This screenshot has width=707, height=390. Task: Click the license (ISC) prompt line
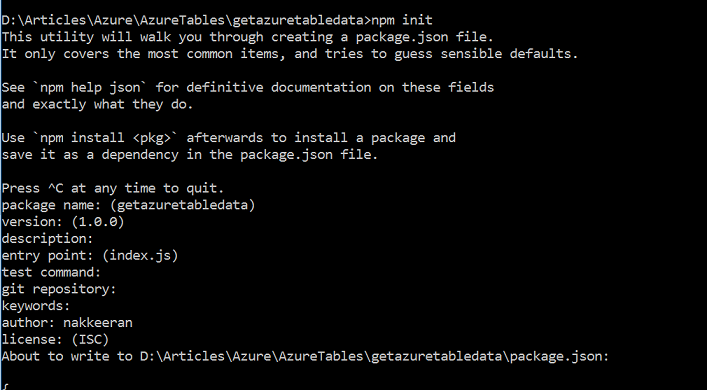(55, 340)
